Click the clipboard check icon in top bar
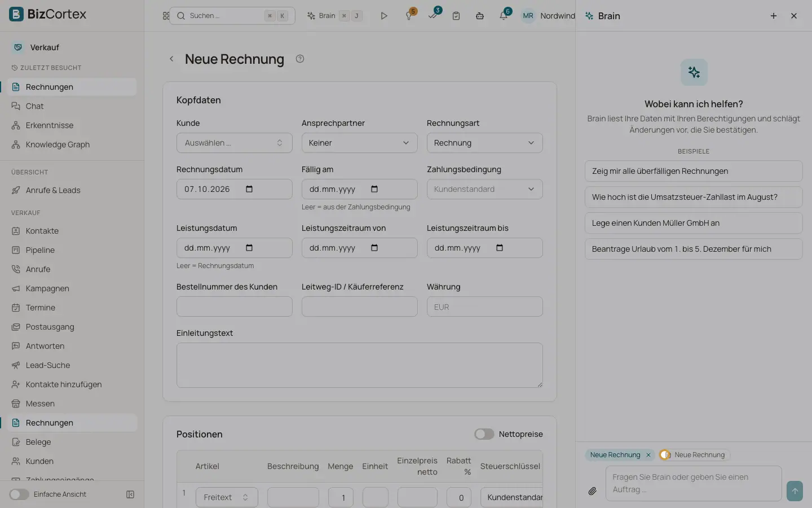Image resolution: width=812 pixels, height=508 pixels. tap(456, 16)
